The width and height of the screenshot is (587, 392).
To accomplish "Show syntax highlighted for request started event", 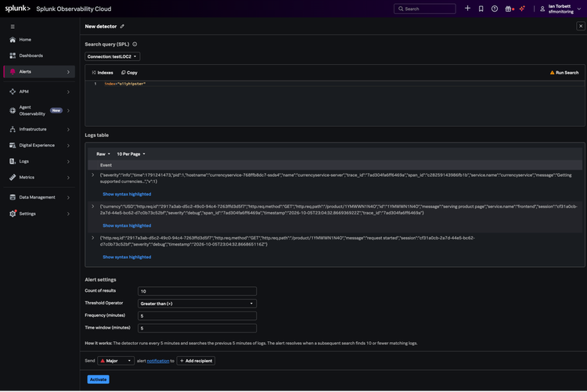I will pos(127,257).
